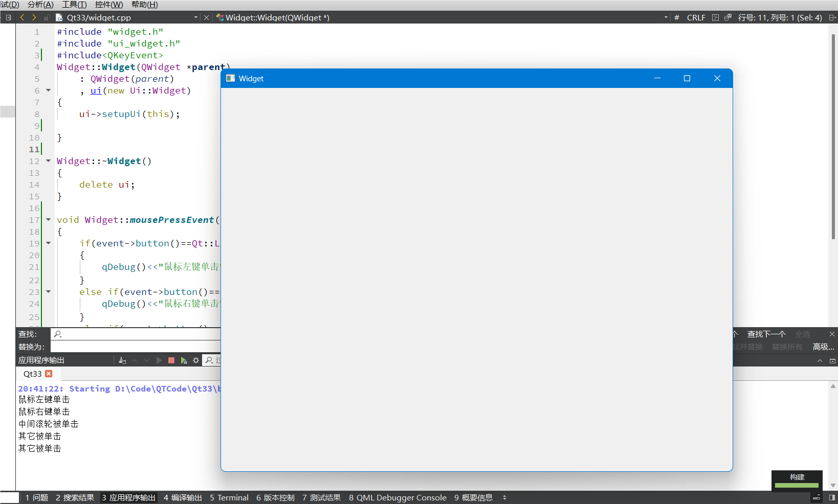The height and width of the screenshot is (504, 838).
Task: Click the file lock status icon
Action: 47,17
